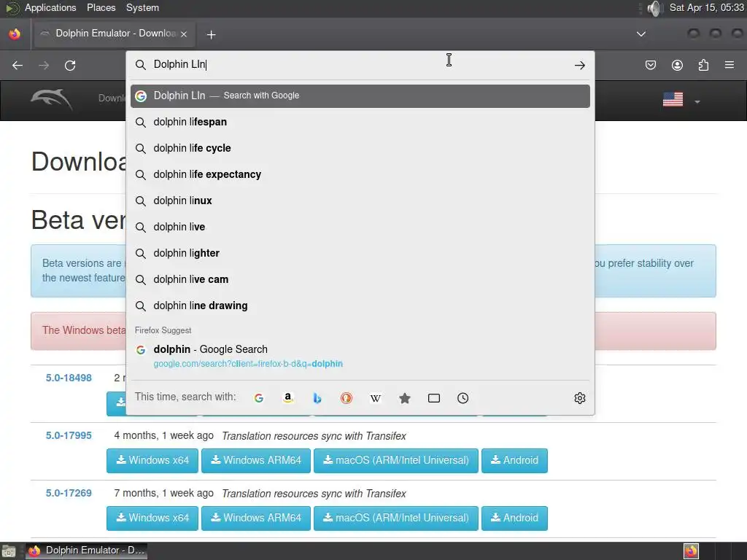Download Windows ARM64 for 5.0-17269
This screenshot has width=747, height=560.
click(x=256, y=518)
